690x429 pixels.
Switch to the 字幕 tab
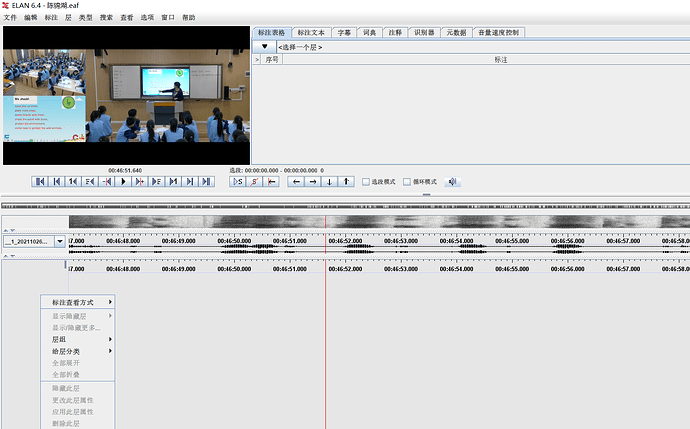point(344,33)
